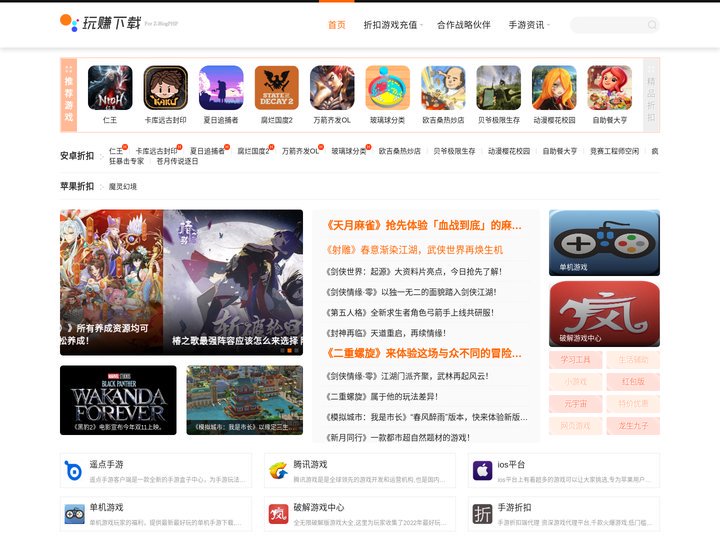
Task: Open the 模拟城市：我是市长 thumbnail
Action: coord(245,400)
